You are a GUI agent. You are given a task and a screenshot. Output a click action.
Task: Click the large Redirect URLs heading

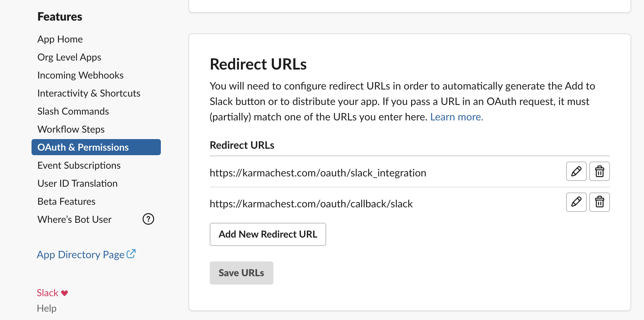pos(258,64)
